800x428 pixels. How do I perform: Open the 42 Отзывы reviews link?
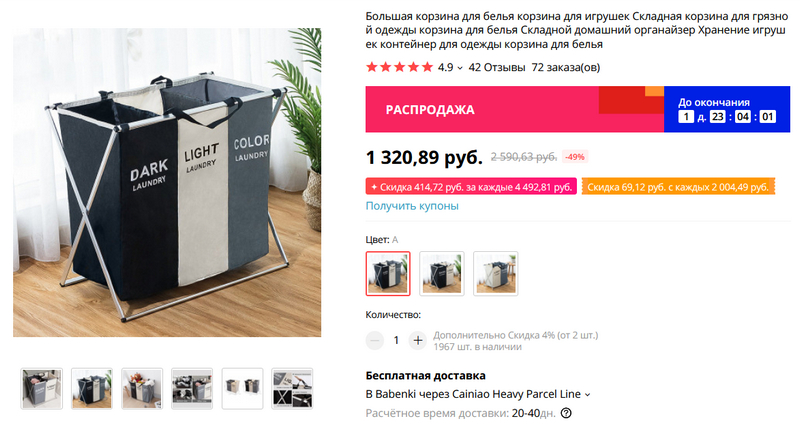point(496,67)
